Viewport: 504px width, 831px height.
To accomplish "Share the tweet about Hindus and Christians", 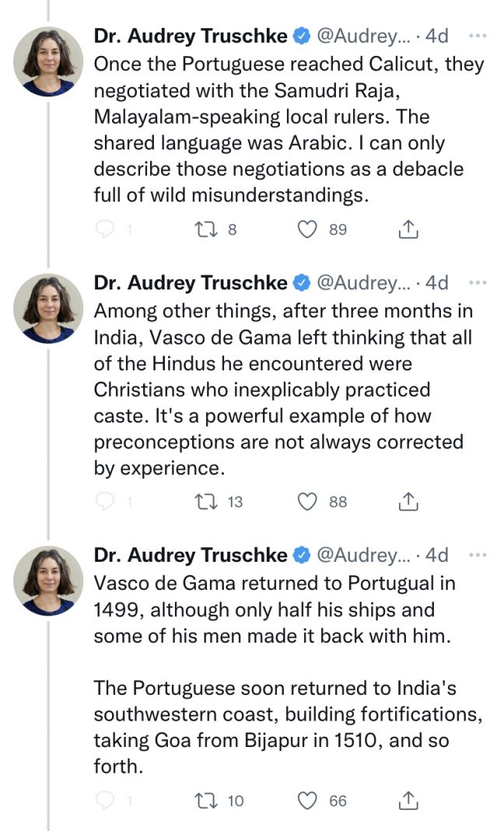I will [408, 502].
